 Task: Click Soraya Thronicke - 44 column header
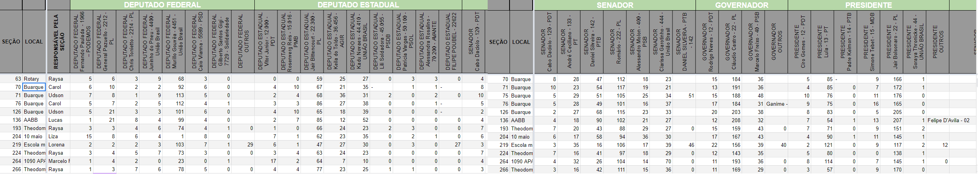(x=915, y=42)
